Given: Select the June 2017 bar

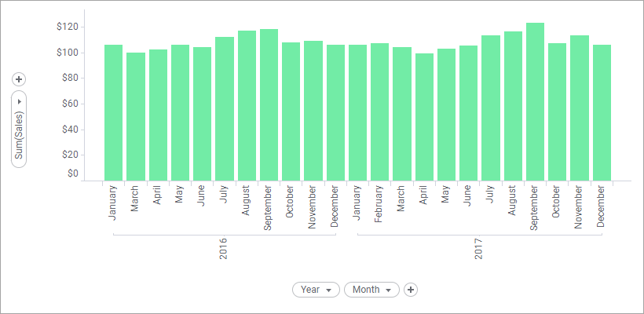Looking at the screenshot, I should pos(469,113).
